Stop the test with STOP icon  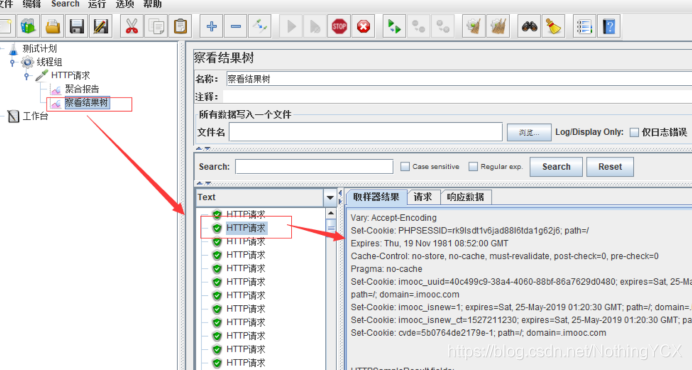339,26
